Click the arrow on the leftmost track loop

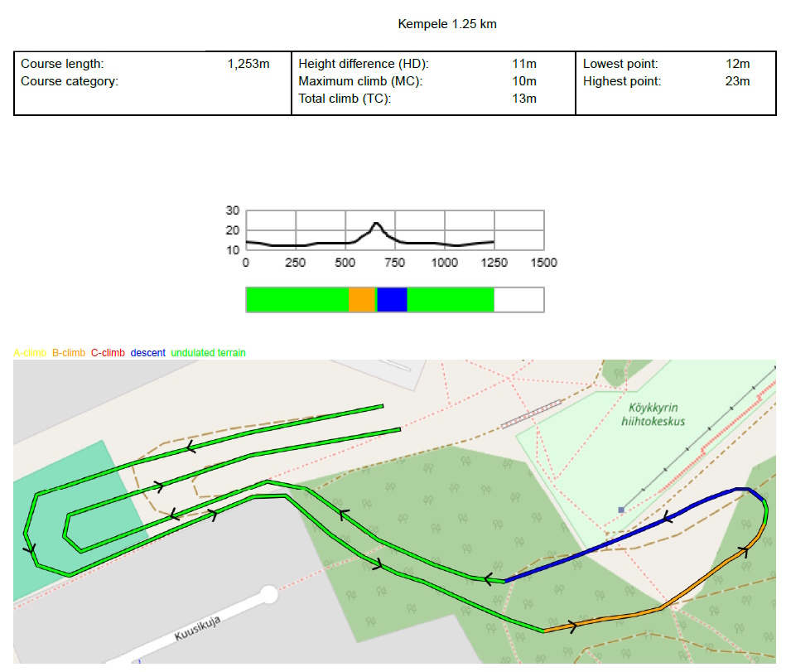[x=31, y=549]
